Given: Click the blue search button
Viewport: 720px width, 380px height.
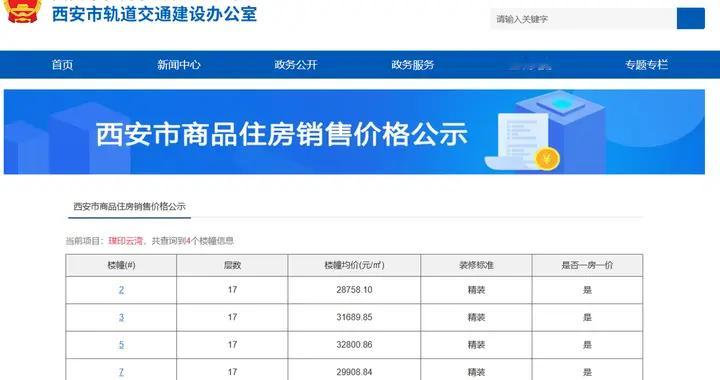Looking at the screenshot, I should point(691,19).
